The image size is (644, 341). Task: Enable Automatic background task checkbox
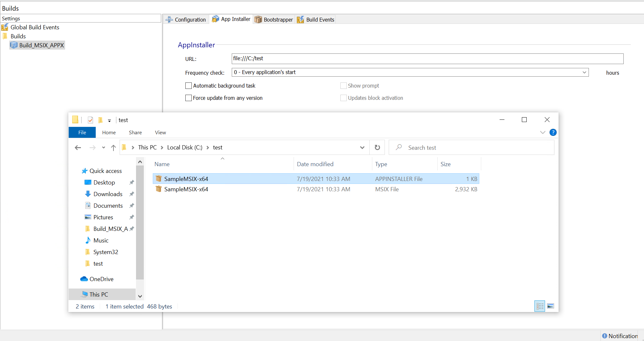pos(189,86)
